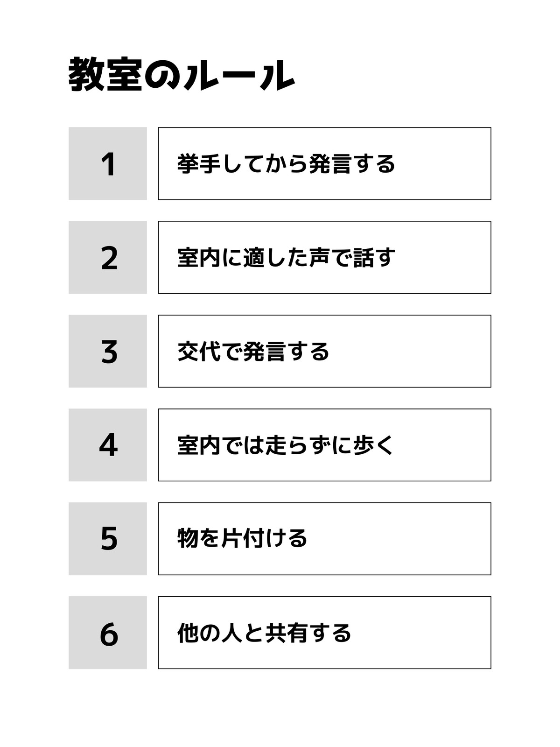The height and width of the screenshot is (747, 560).
Task: Select the gray number 5 box
Action: click(x=108, y=539)
